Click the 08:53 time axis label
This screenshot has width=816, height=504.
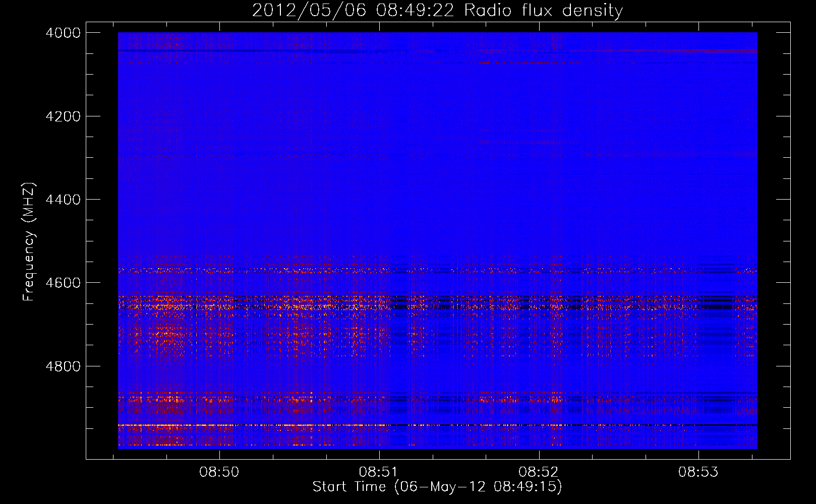698,472
